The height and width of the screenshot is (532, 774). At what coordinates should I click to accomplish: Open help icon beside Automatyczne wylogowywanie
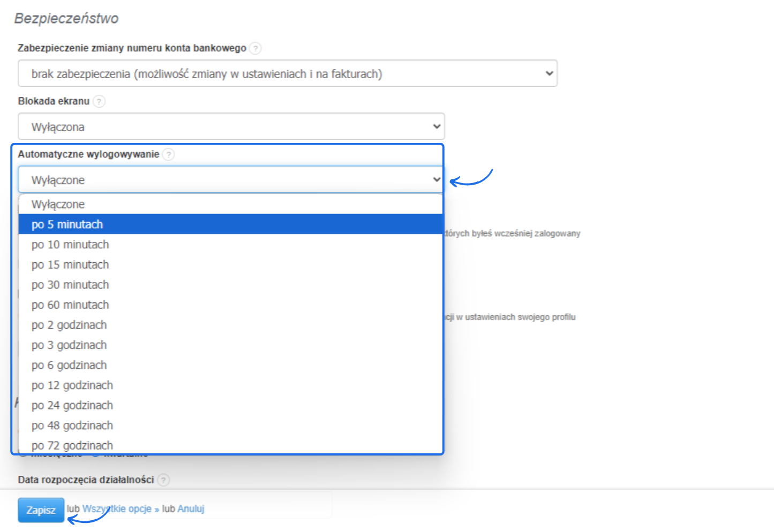168,154
